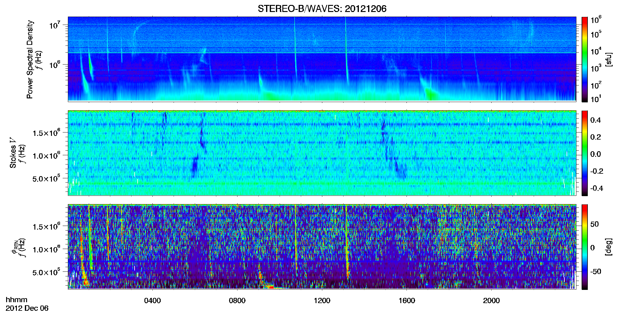Click the [deg] unit label
This screenshot has width=644, height=332.
pos(609,247)
